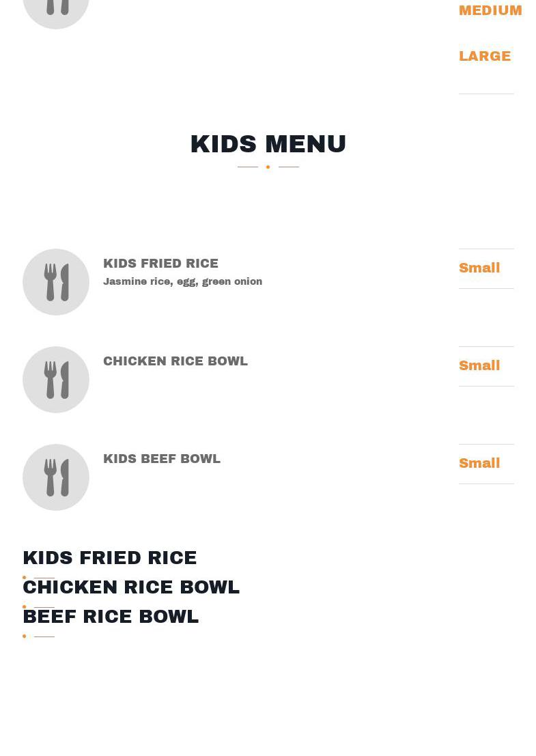Click the Jasmine rice, egg, green onion description
This screenshot has height=756, width=536.
coord(182,281)
